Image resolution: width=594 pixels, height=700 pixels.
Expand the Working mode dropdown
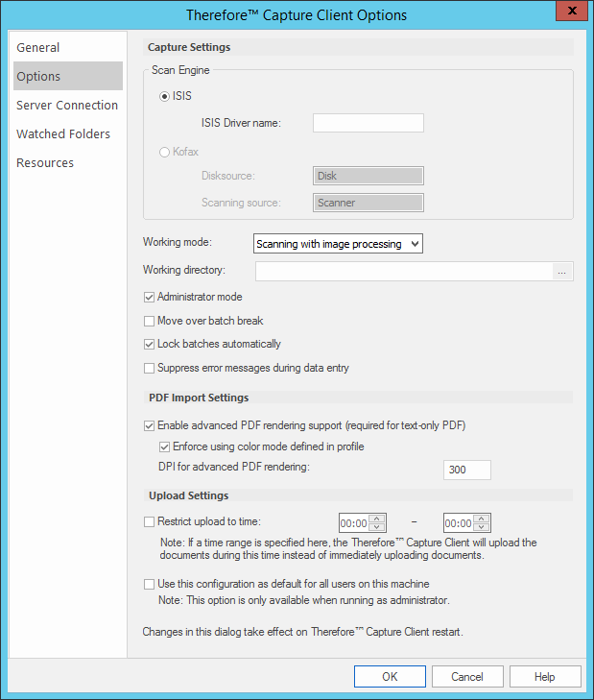tap(338, 244)
